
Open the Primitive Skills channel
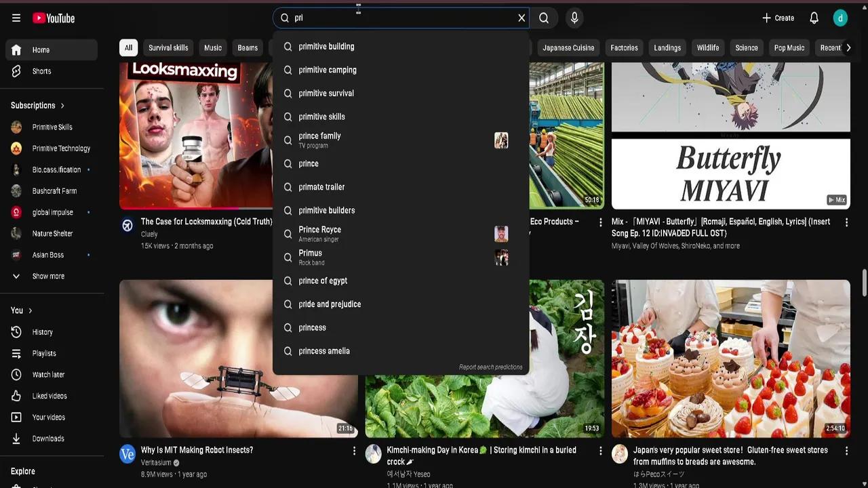[x=52, y=127]
